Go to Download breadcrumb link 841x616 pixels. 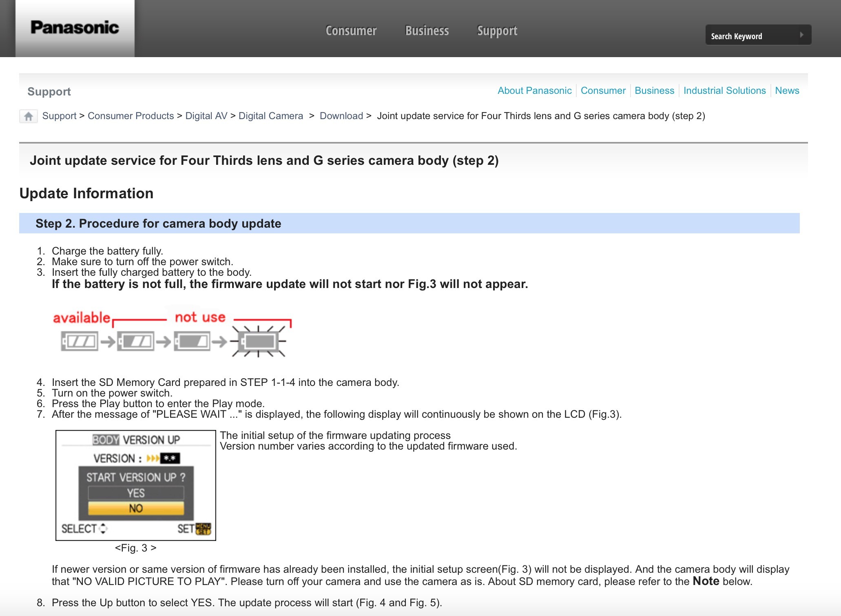click(x=341, y=116)
